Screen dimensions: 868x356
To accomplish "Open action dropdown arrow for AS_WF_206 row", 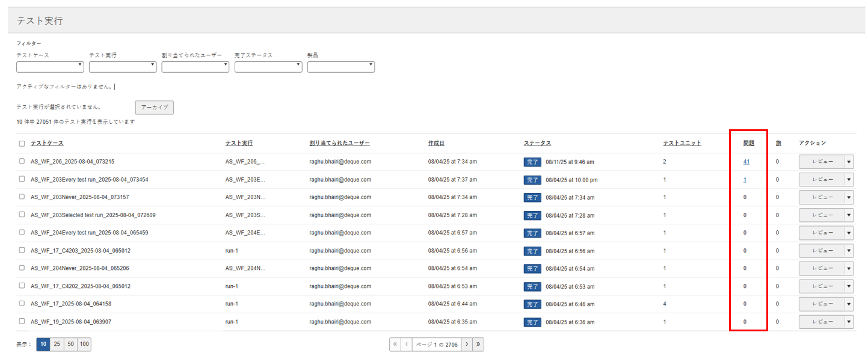I will (849, 162).
